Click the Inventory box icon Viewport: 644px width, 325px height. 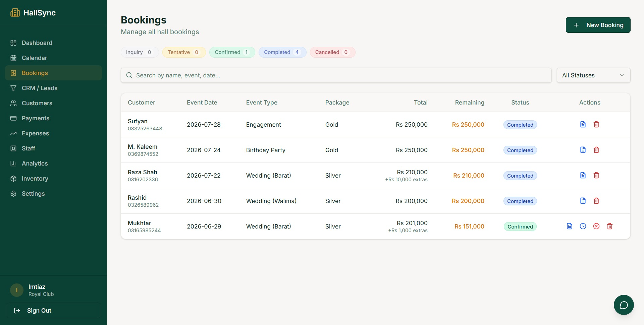[13, 179]
